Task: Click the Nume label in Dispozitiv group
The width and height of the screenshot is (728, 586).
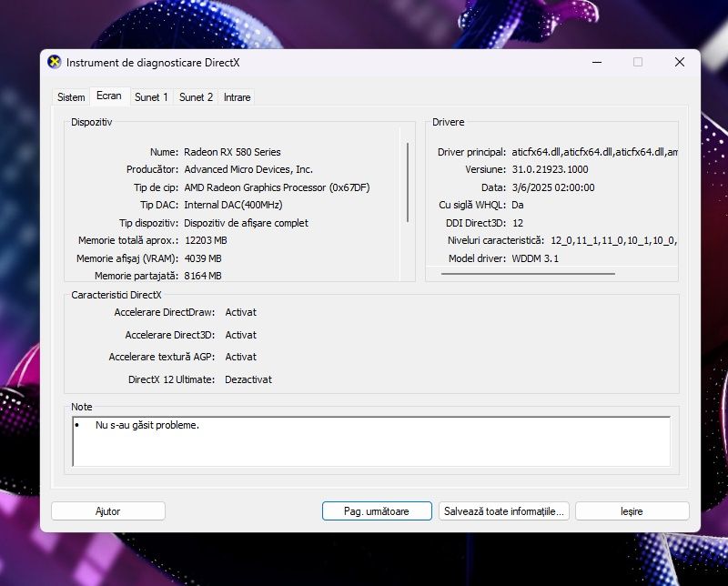Action: (x=164, y=152)
